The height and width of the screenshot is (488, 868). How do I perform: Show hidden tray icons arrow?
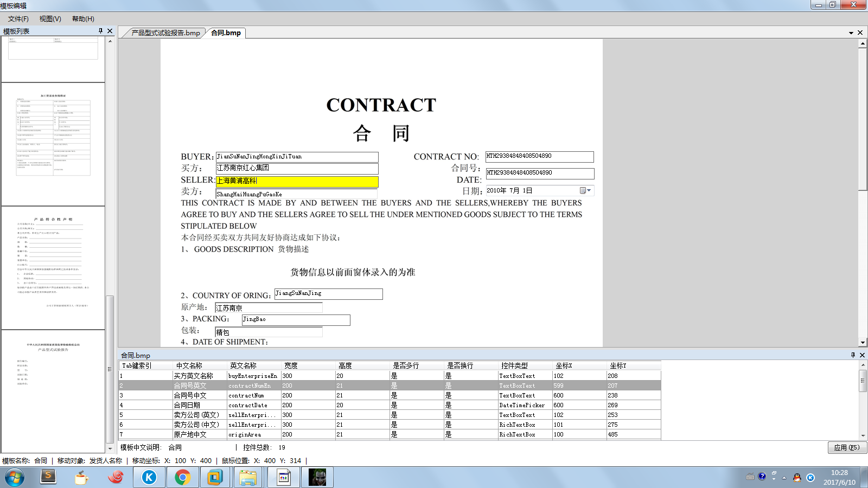(x=784, y=478)
